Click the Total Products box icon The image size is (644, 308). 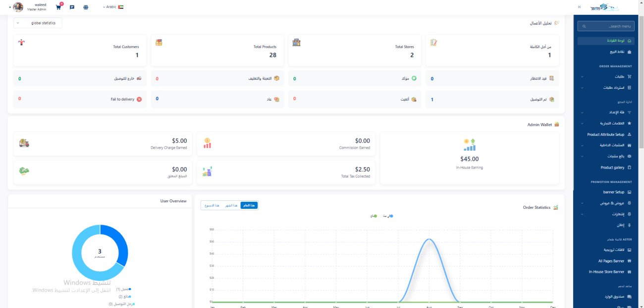point(159,43)
